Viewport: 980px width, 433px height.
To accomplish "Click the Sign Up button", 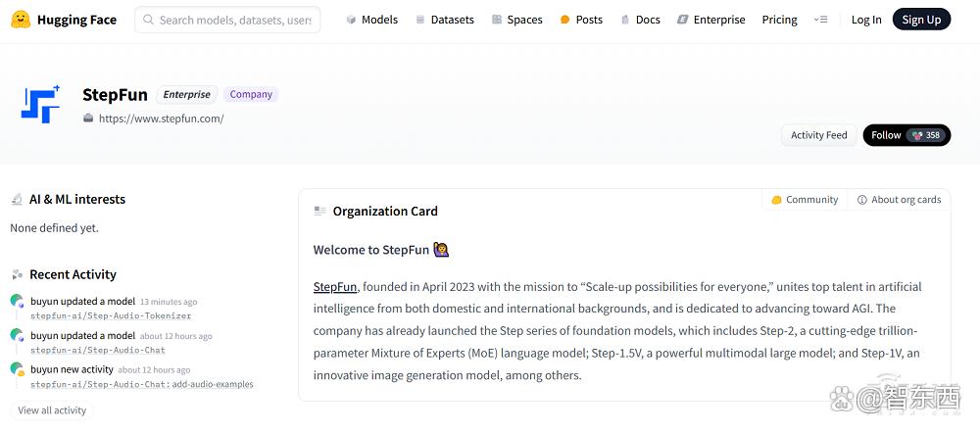I will [921, 20].
